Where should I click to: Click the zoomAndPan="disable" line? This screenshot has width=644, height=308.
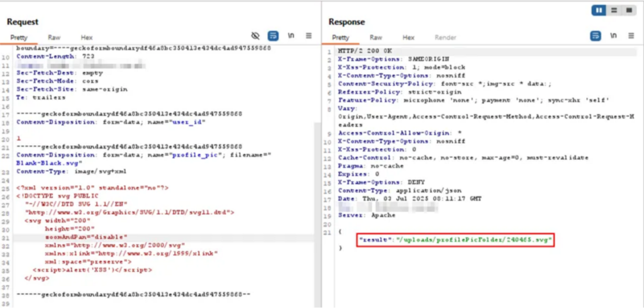pyautogui.click(x=86, y=237)
